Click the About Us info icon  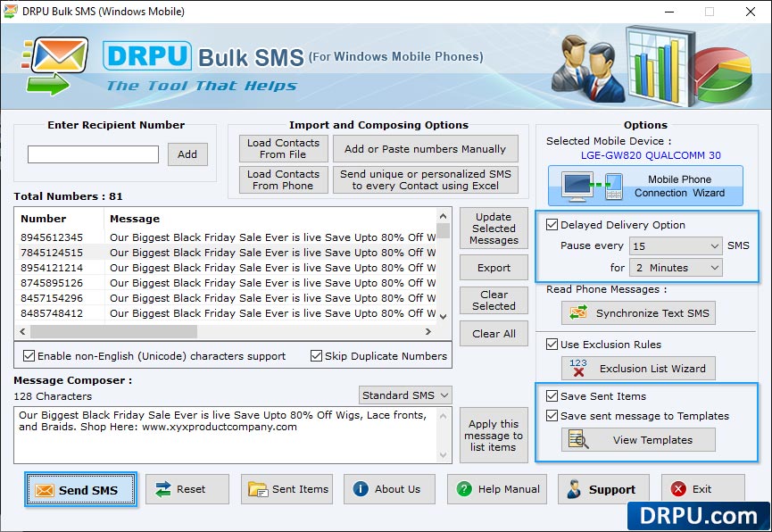pyautogui.click(x=361, y=488)
